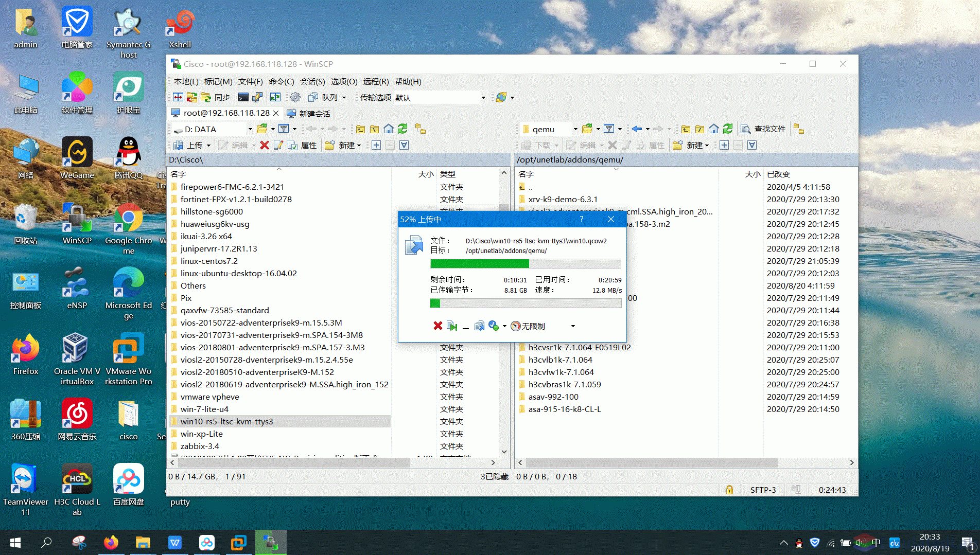Viewport: 980px width, 555px height.
Task: Click 查找文件 find files button
Action: [x=763, y=129]
